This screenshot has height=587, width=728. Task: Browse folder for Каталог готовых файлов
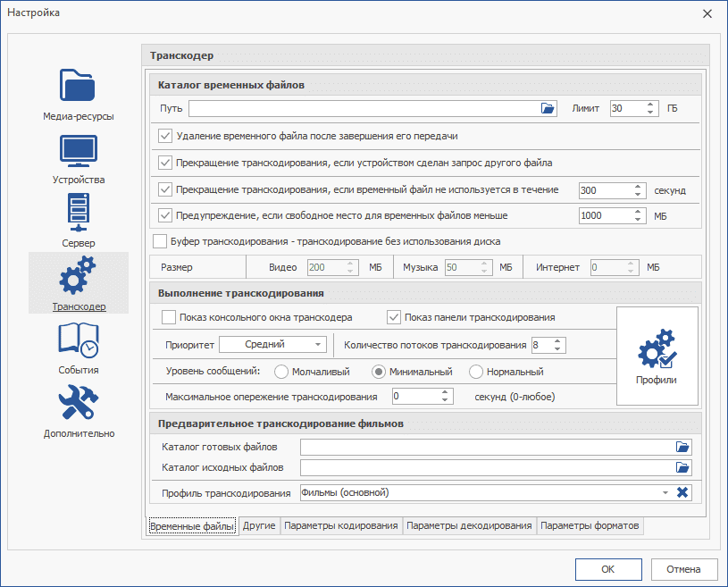(682, 447)
